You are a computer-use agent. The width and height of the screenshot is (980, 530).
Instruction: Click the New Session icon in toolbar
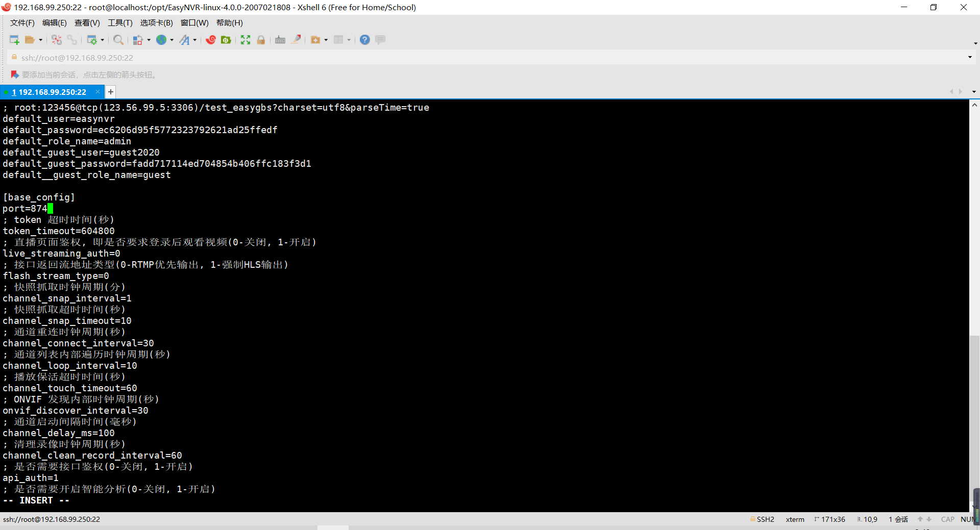pyautogui.click(x=14, y=40)
